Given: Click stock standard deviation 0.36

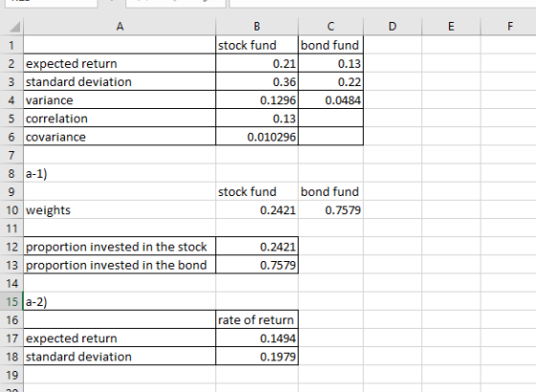Looking at the screenshot, I should (257, 82).
